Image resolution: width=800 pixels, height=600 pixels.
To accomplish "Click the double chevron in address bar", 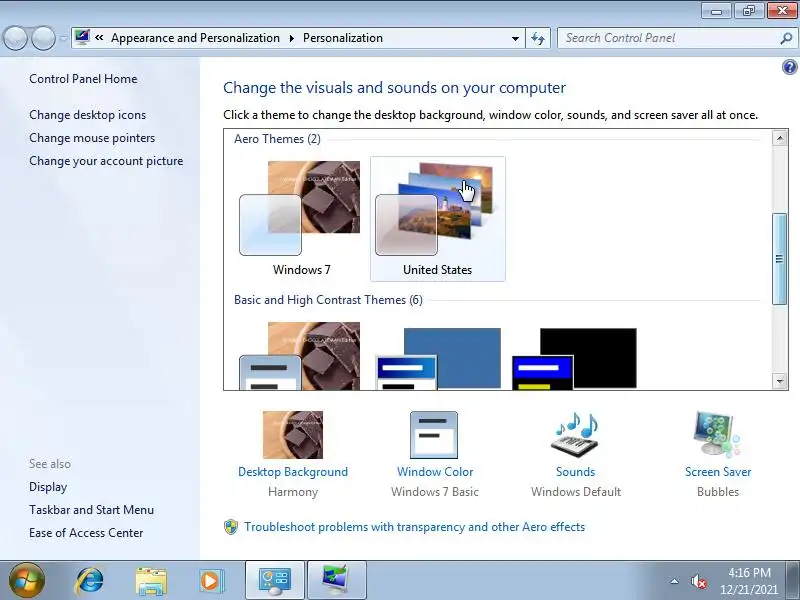I will coord(99,37).
